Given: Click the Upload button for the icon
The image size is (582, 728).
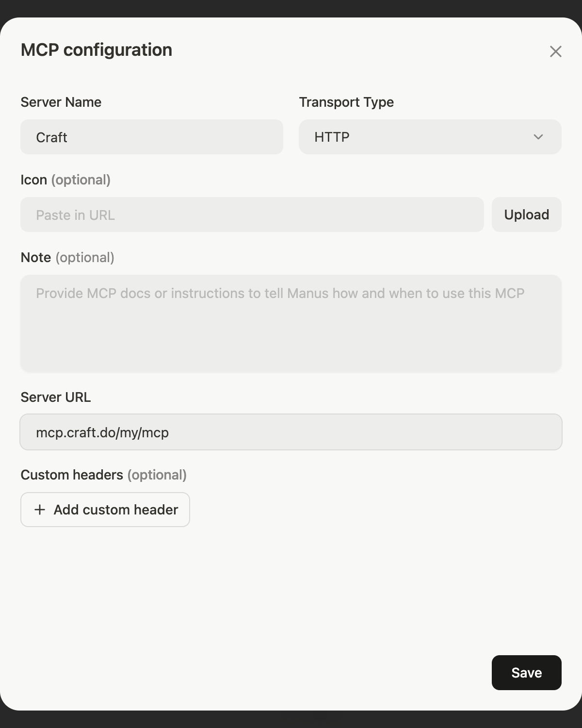Looking at the screenshot, I should [x=527, y=215].
